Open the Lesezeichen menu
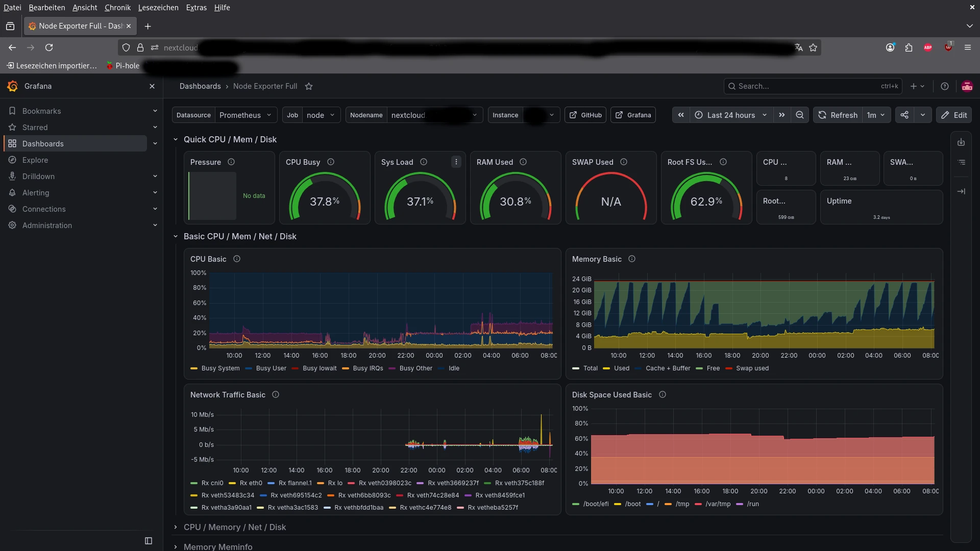Screen dimensions: 980x551 coord(158,8)
